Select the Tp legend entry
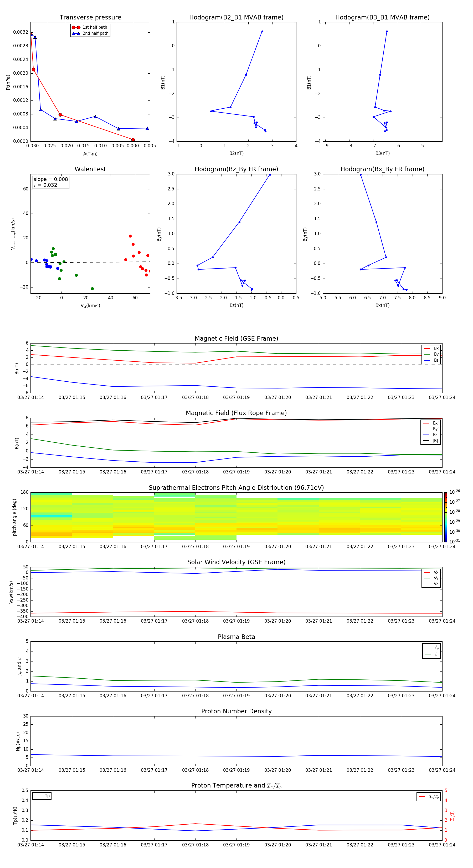This screenshot has height=868, width=473. (x=42, y=796)
